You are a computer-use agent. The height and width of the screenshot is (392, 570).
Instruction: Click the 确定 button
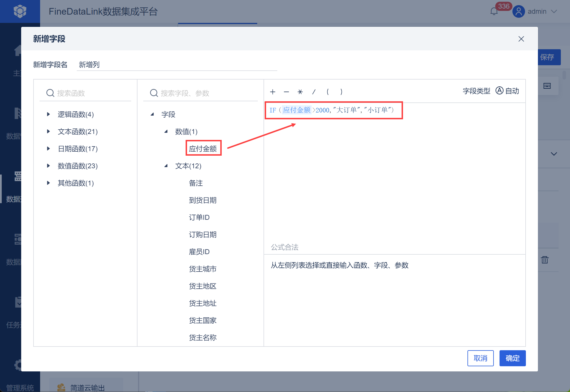pos(512,358)
